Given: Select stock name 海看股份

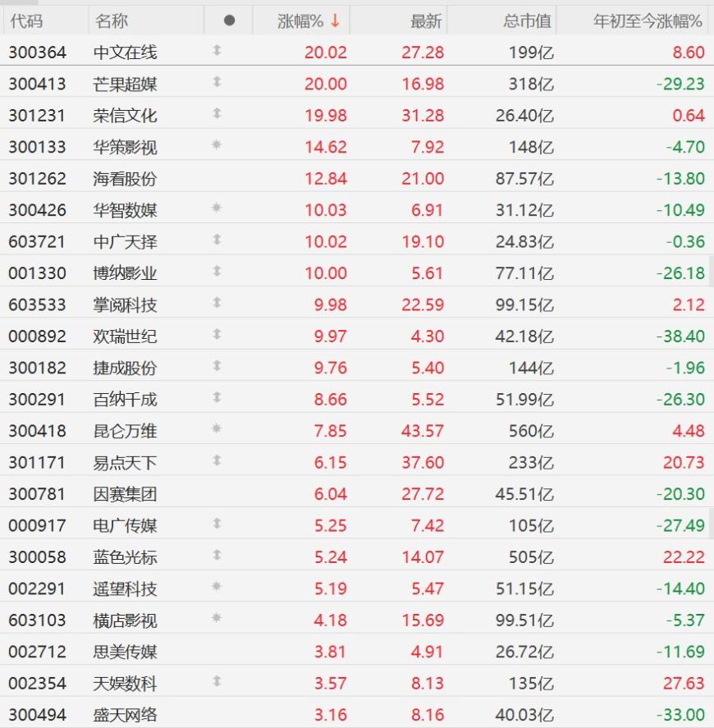Looking at the screenshot, I should (x=125, y=179).
